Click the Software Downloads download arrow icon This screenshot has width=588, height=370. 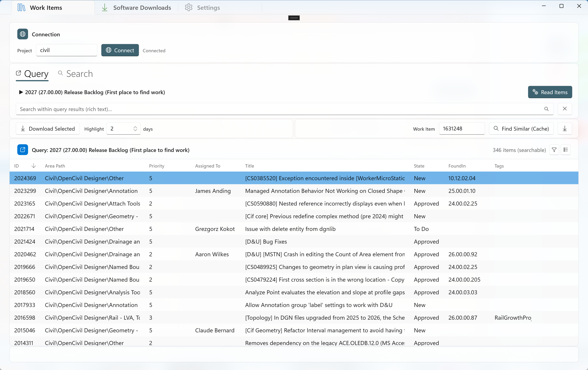pos(105,7)
